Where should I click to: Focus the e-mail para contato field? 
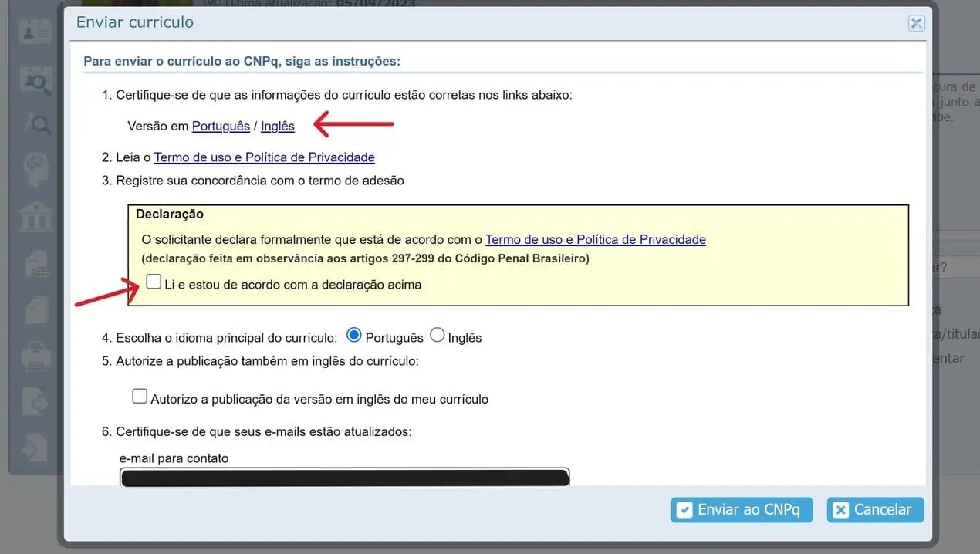click(x=344, y=476)
